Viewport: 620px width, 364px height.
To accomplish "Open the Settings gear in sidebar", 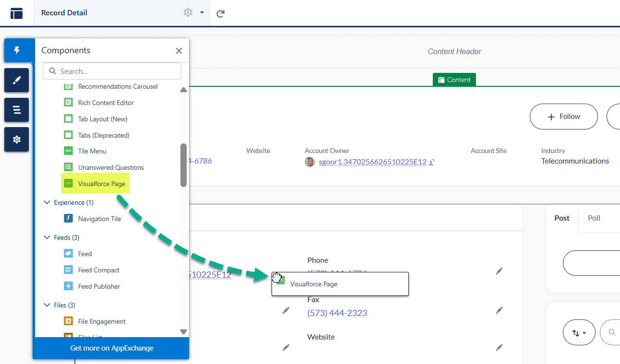I will (17, 140).
